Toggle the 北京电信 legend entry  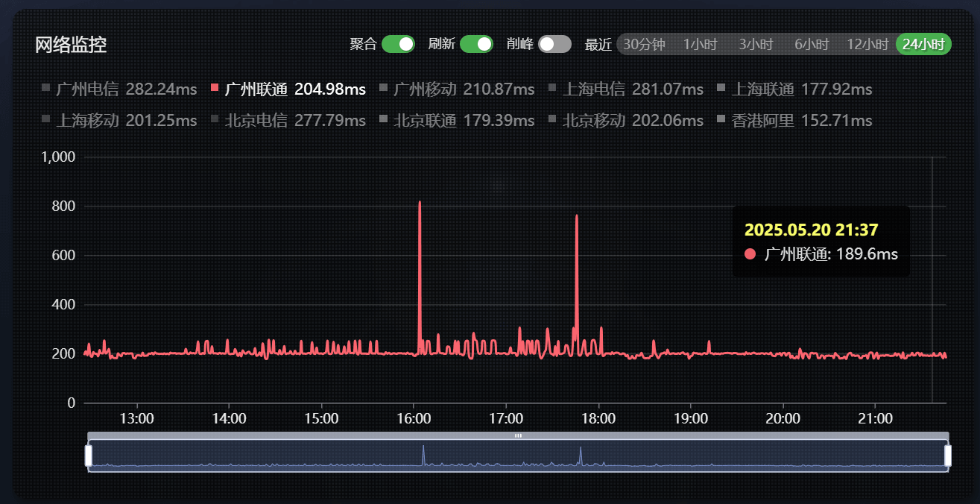(x=288, y=121)
